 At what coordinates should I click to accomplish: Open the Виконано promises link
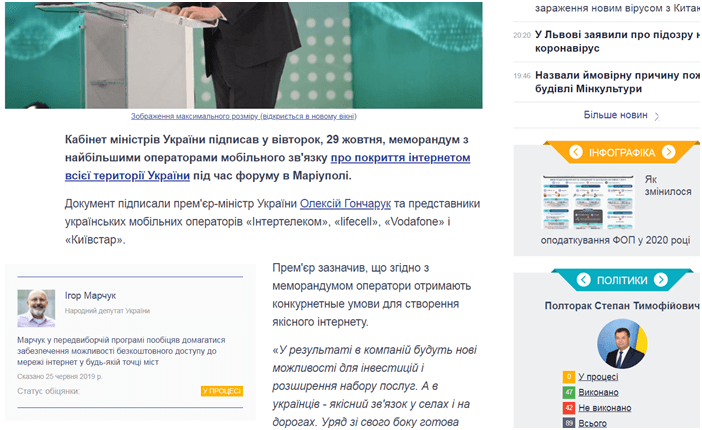(599, 392)
